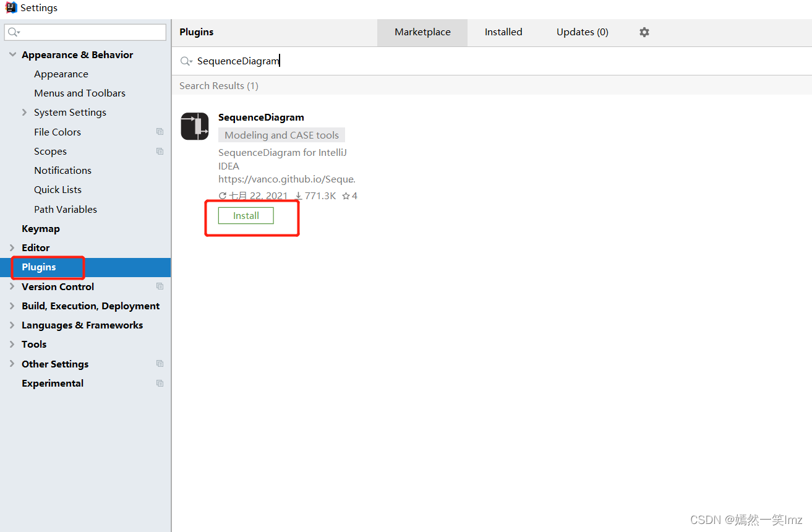This screenshot has height=532, width=812.
Task: Click the settings search magnifier icon
Action: click(14, 32)
